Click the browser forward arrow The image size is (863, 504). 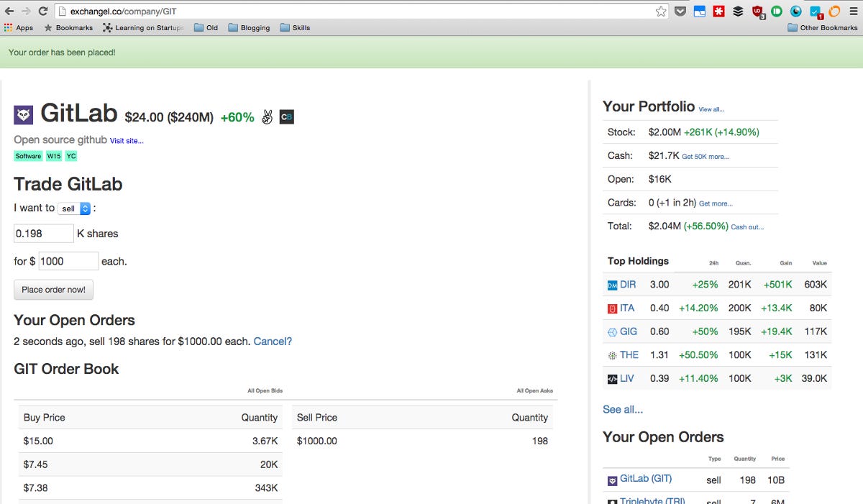(x=26, y=11)
